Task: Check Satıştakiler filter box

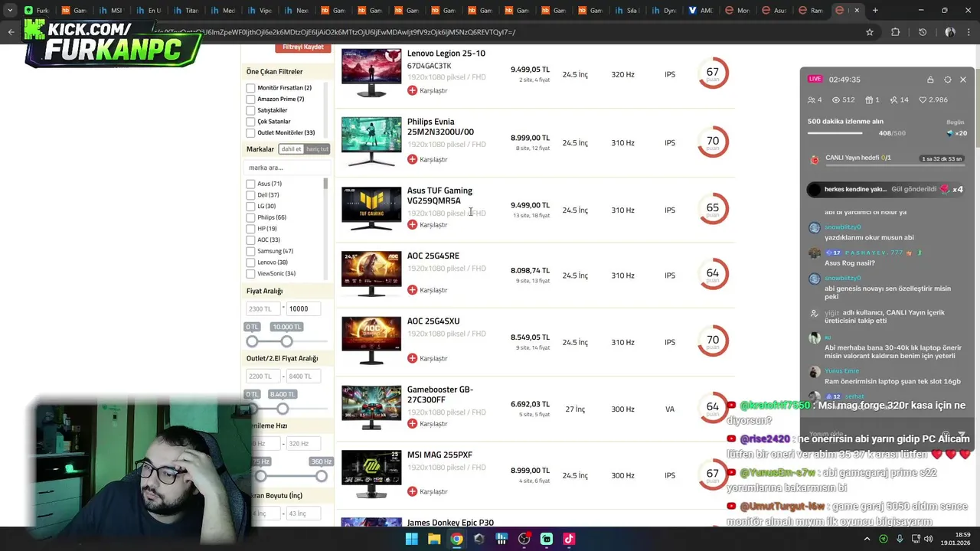Action: pos(250,110)
